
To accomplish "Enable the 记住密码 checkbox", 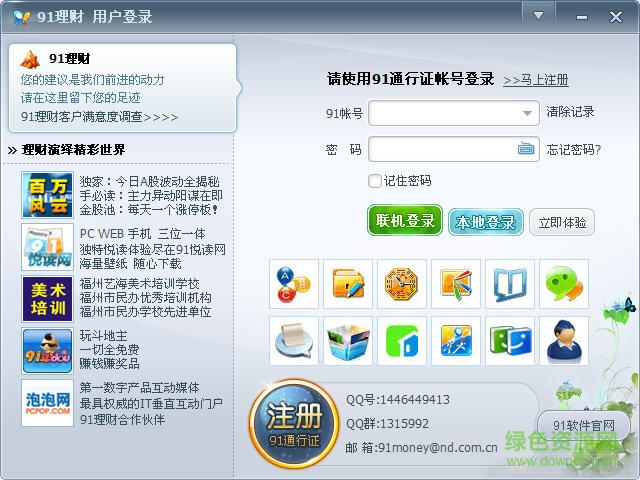I will coord(375,181).
